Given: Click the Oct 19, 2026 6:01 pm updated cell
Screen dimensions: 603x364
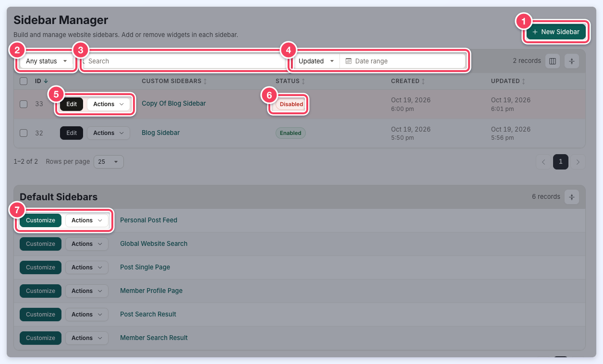Looking at the screenshot, I should [x=511, y=104].
